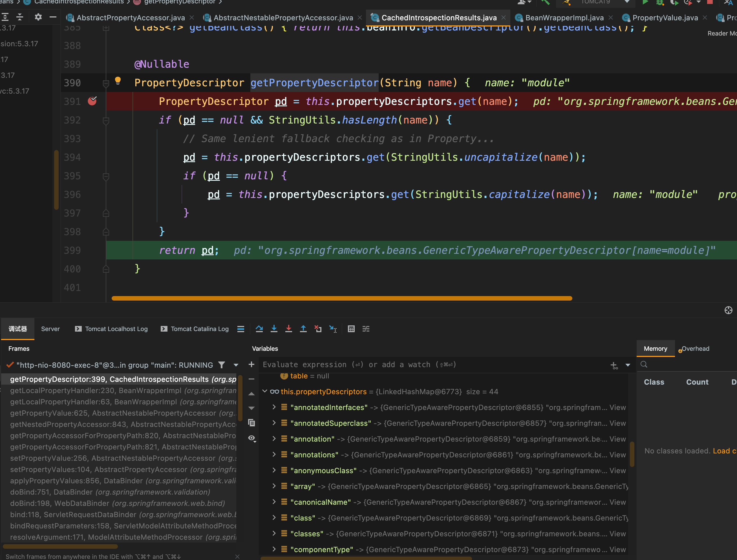Filter frames with the funnel icon
Screen dimensions: 737x560
221,365
